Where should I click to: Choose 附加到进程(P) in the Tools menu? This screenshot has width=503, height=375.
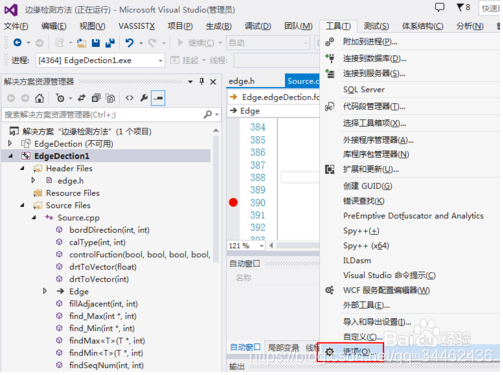point(370,42)
